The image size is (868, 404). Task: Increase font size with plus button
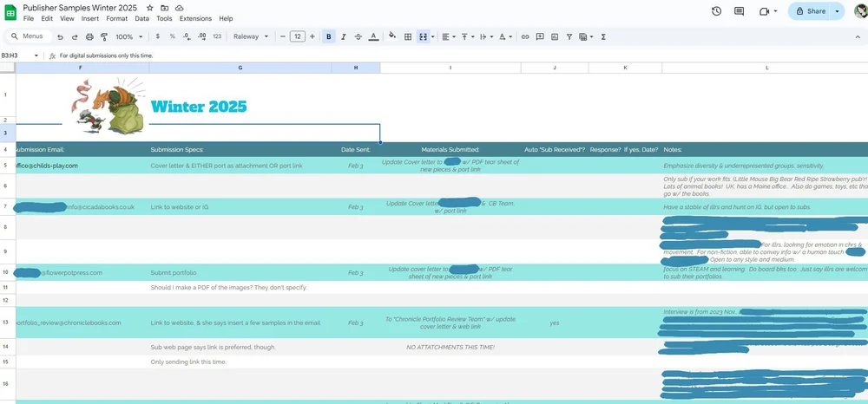(312, 36)
